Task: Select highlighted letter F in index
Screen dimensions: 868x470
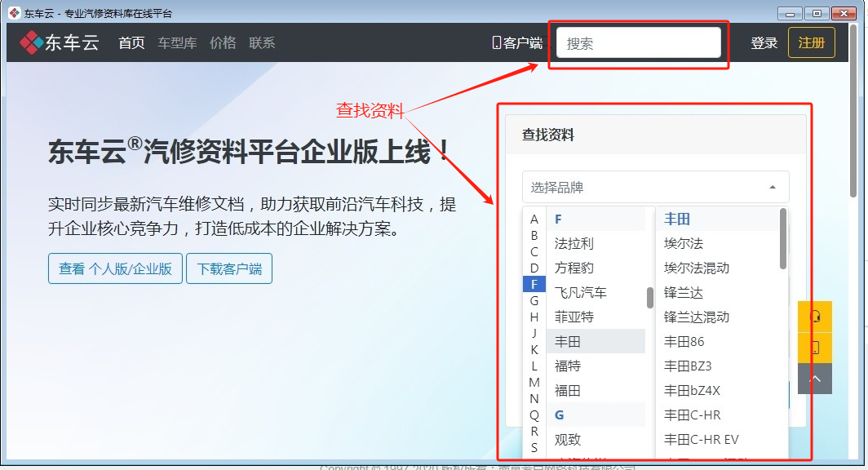Action: click(x=534, y=284)
